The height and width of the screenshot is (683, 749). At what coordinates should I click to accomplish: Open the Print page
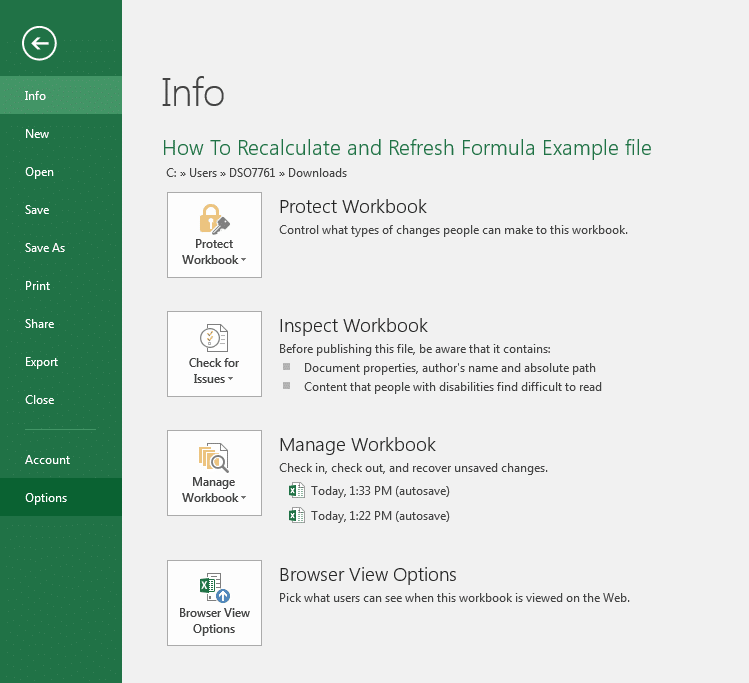click(x=37, y=286)
